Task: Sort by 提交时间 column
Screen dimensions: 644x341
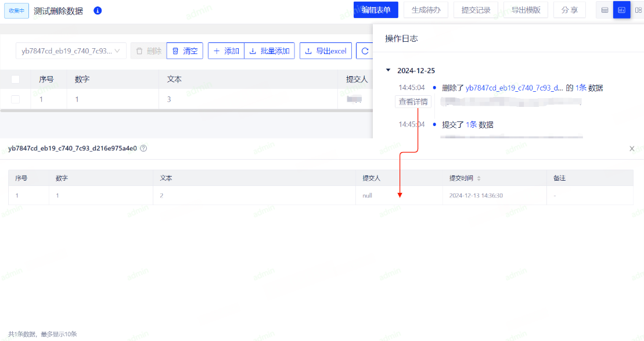Action: tap(479, 178)
